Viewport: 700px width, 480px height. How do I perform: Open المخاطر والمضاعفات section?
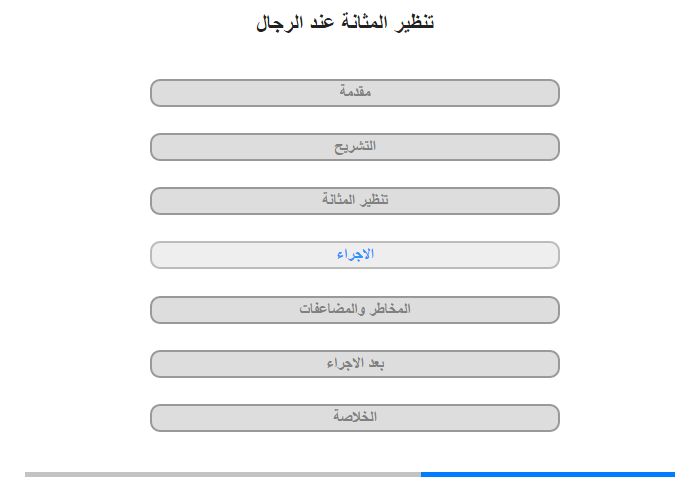point(355,310)
